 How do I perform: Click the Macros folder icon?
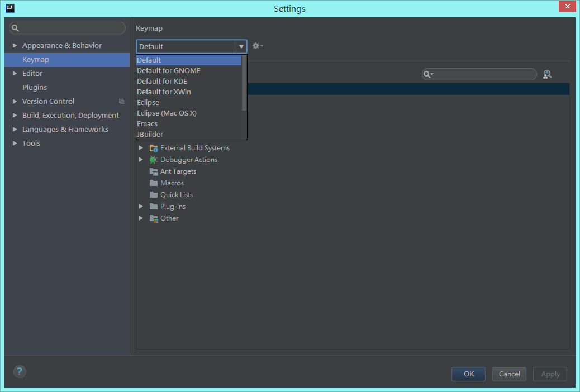coord(154,183)
